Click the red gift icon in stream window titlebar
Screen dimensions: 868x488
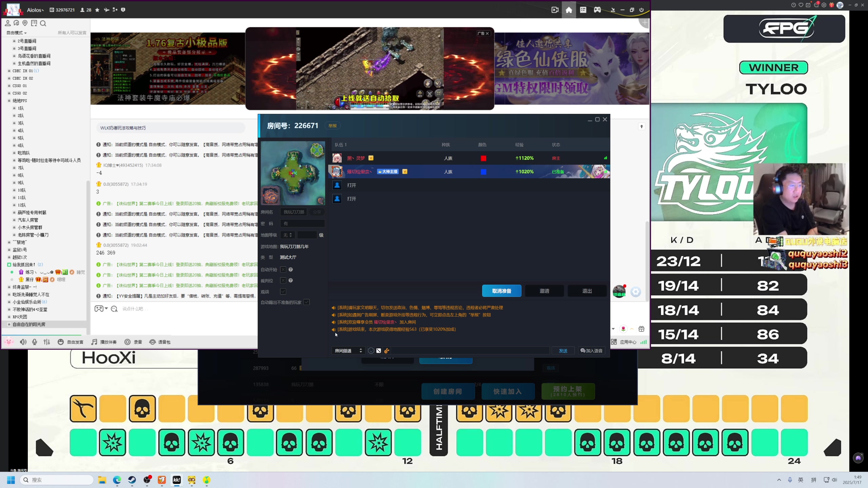tap(831, 5)
